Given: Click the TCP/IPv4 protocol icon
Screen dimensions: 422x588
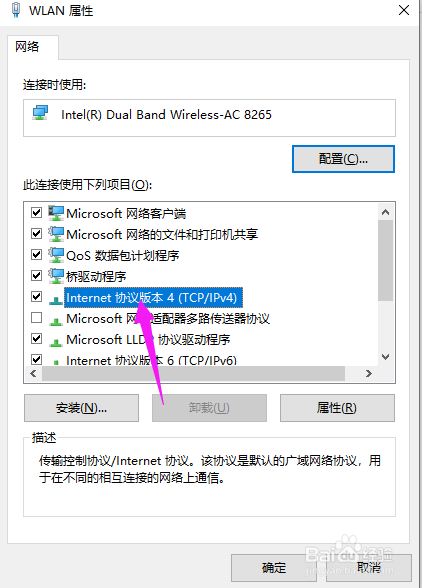Looking at the screenshot, I should pyautogui.click(x=56, y=300).
